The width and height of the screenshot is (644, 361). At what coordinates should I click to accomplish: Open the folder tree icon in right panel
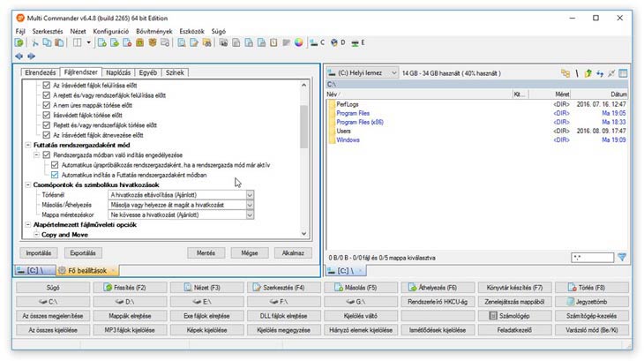point(565,74)
